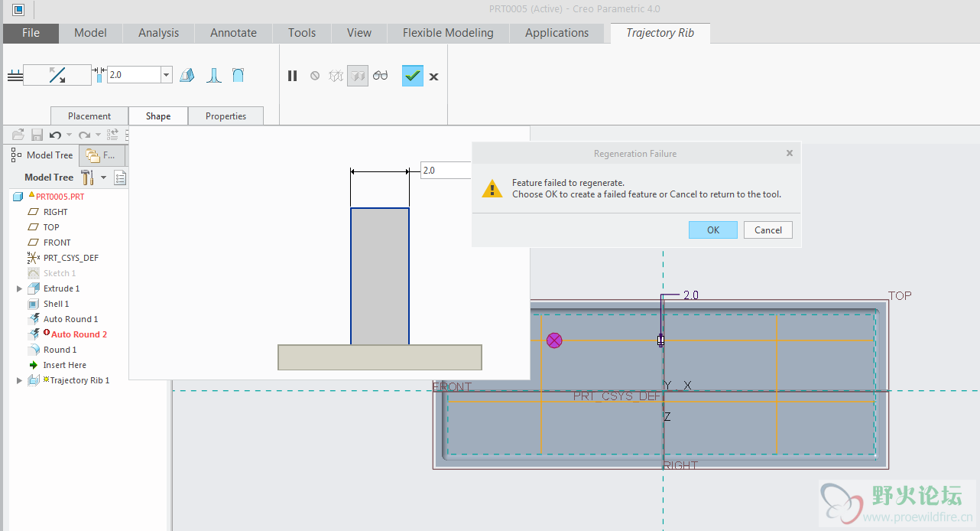Select Shell 1 in the Model Tree

point(56,304)
